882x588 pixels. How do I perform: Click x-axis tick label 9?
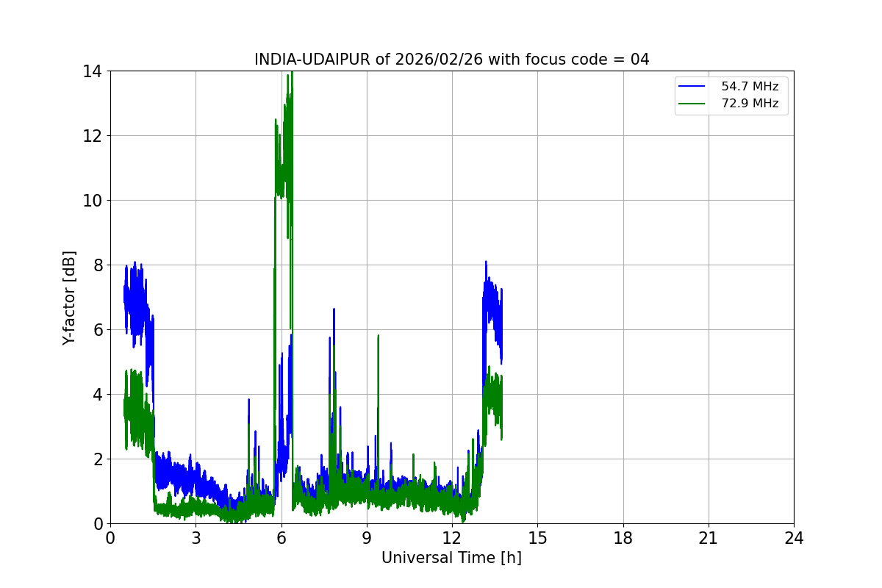367,538
